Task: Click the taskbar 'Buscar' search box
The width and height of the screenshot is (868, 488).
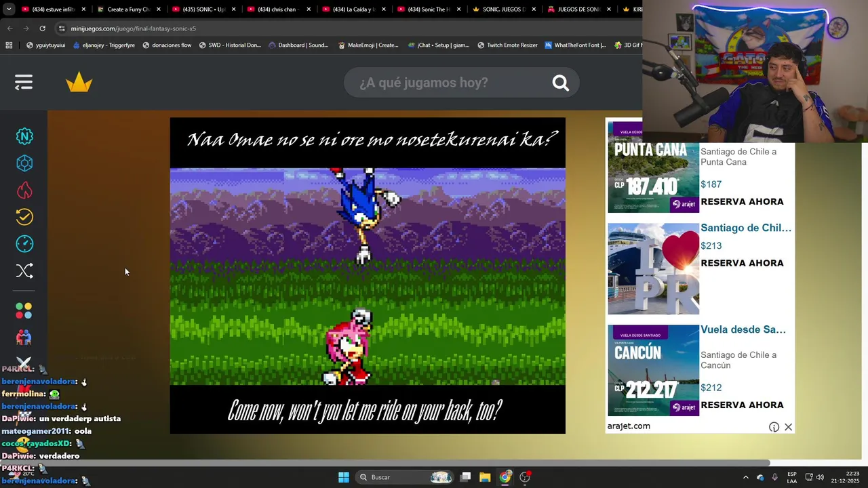Action: tap(405, 477)
